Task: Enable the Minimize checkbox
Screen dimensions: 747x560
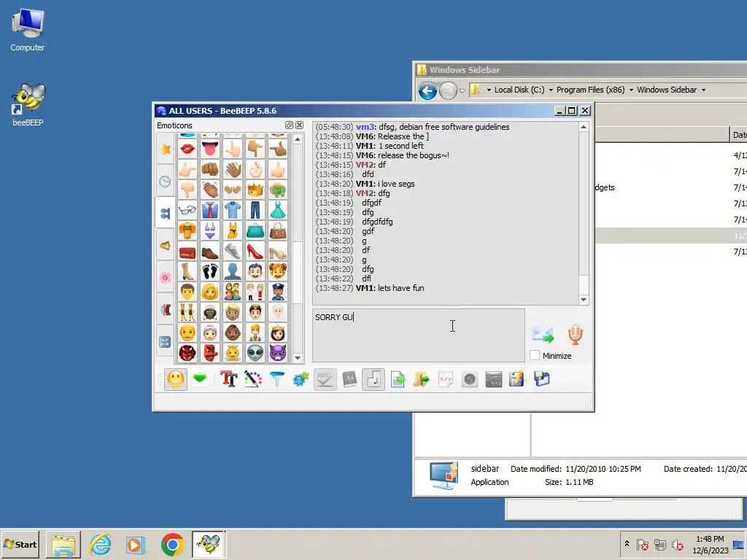Action: coord(535,355)
